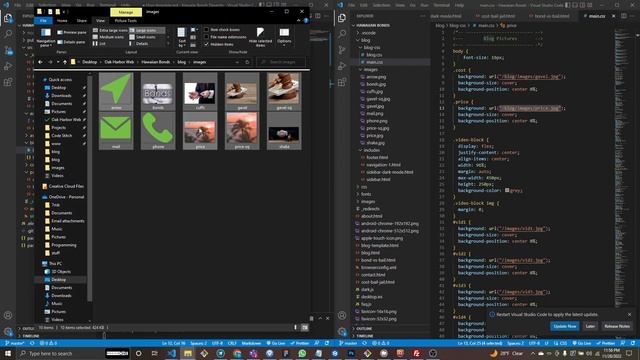
Task: Close the main.css editor tab
Action: coord(613,16)
